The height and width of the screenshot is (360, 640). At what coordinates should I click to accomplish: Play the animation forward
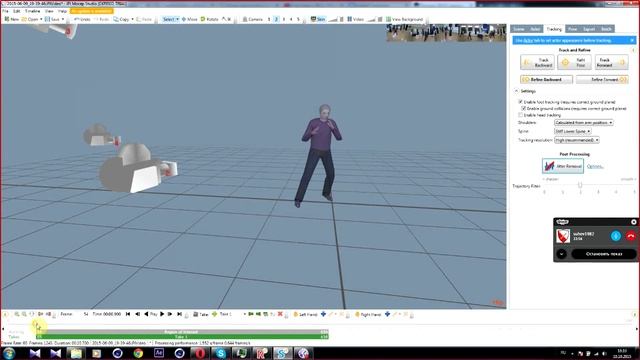pos(162,314)
